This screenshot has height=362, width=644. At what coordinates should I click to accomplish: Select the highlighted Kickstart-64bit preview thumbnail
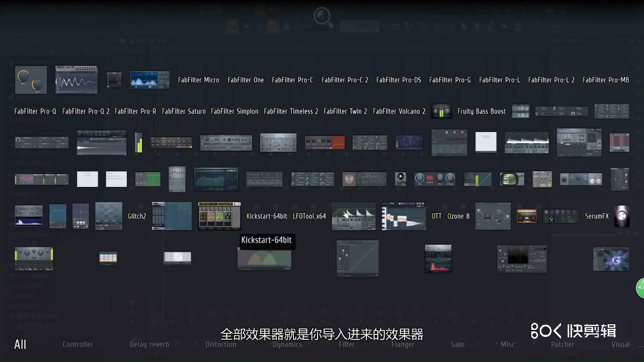click(x=265, y=259)
